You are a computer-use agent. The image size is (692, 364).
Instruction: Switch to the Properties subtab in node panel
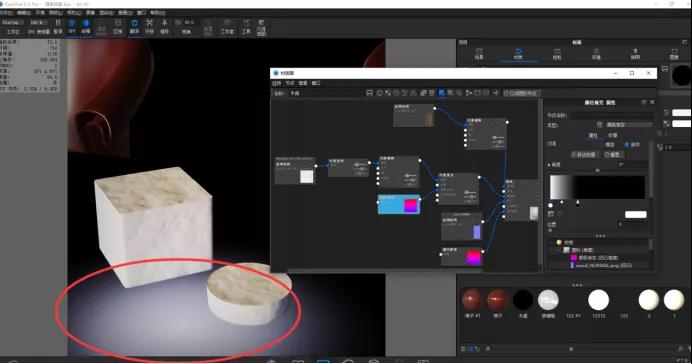[x=593, y=135]
